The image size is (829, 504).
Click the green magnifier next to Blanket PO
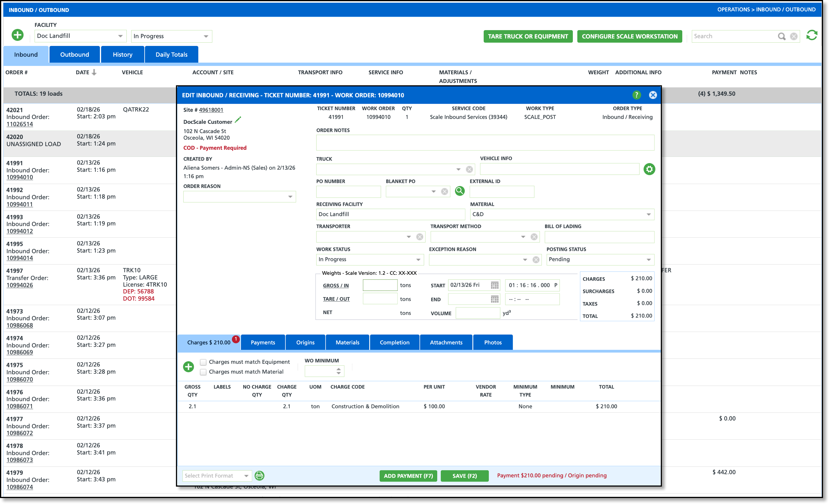[460, 191]
